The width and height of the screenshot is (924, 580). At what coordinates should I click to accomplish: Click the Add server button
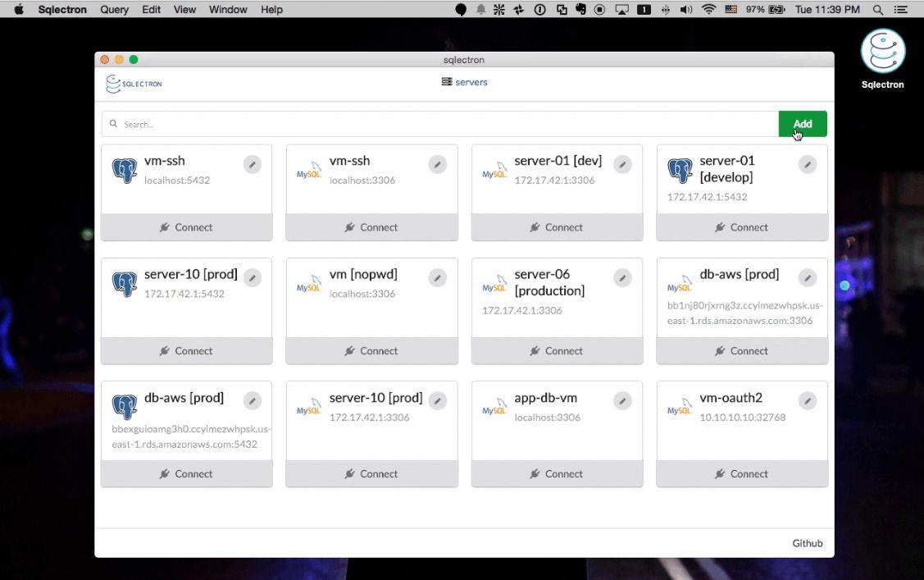click(x=803, y=124)
